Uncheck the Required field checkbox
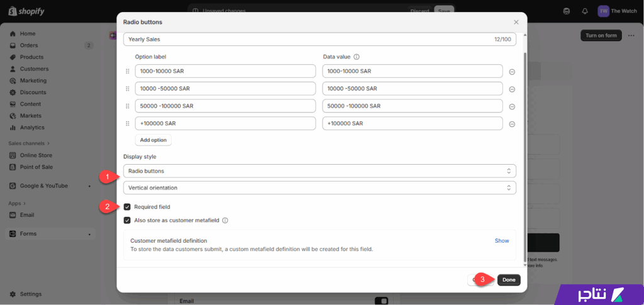 [x=128, y=207]
